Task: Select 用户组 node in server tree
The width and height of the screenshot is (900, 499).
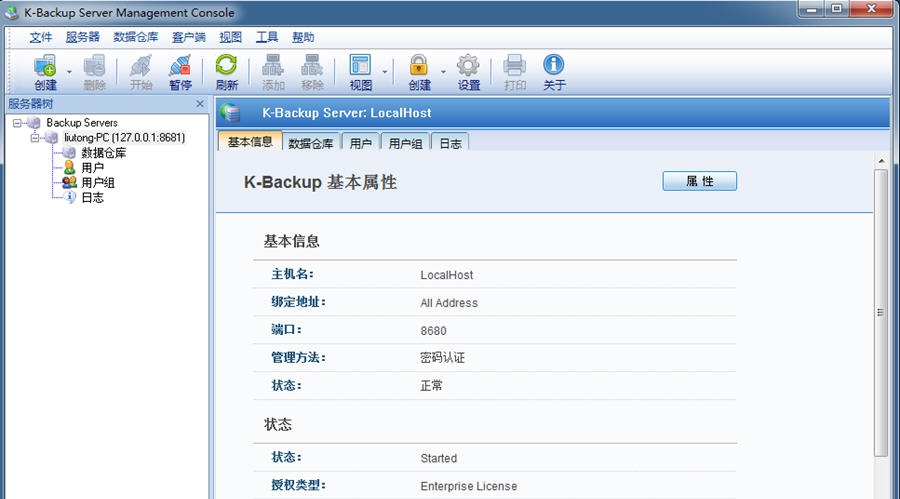Action: pyautogui.click(x=98, y=183)
